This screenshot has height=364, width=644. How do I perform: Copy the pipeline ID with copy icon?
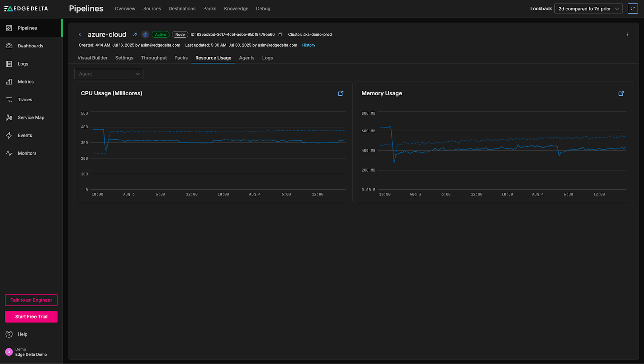pos(281,35)
